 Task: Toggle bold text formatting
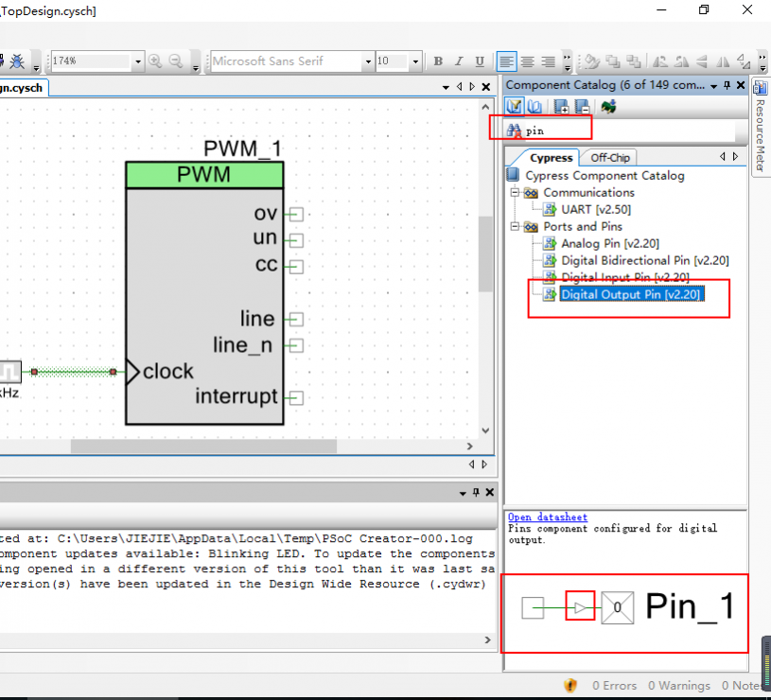[x=438, y=61]
